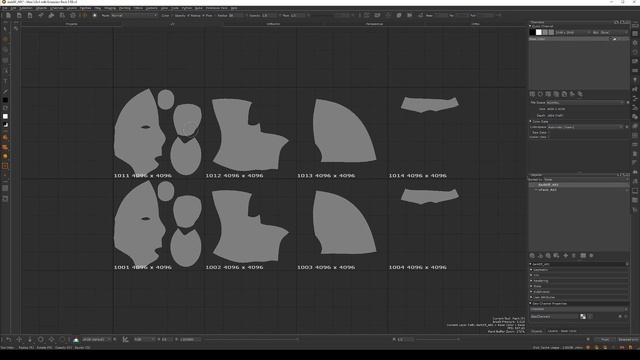Click the axis icon in bottom toolbar
640x360 pixels.
(125, 339)
